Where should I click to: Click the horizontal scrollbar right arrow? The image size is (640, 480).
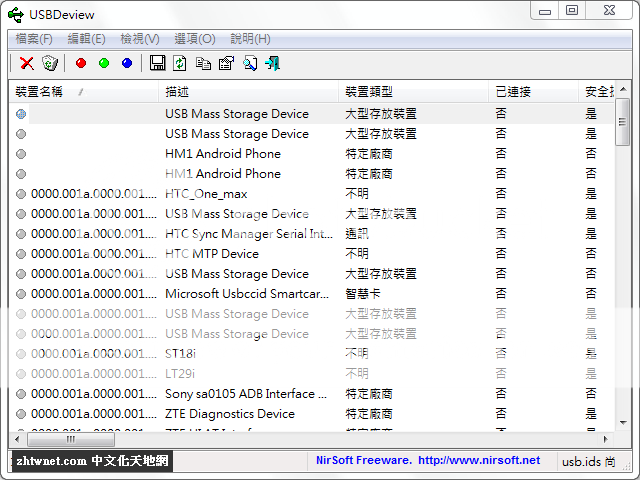(x=606, y=439)
